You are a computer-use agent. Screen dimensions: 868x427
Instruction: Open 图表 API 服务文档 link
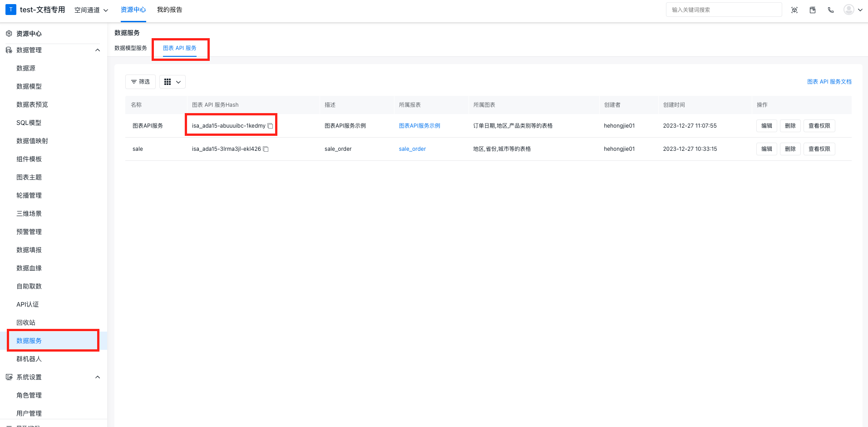point(829,82)
